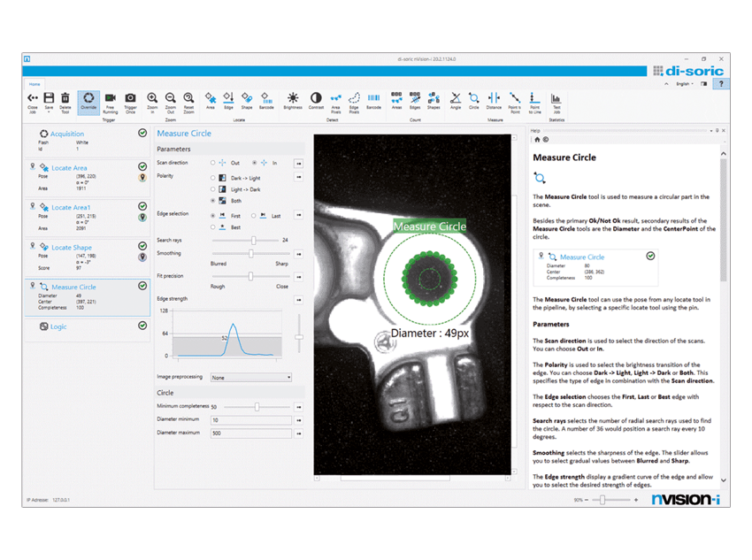Choose Dark -> Light polarity

click(x=213, y=178)
